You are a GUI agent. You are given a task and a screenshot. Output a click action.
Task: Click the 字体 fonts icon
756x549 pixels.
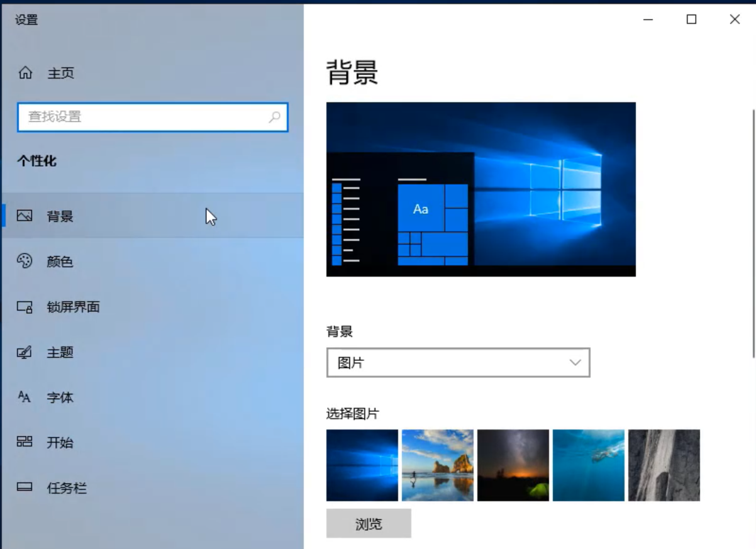pyautogui.click(x=25, y=397)
